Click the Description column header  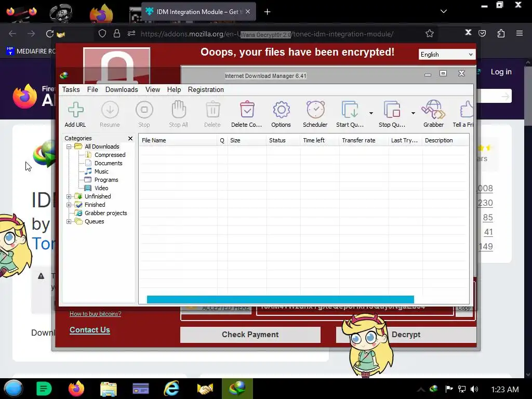click(445, 140)
